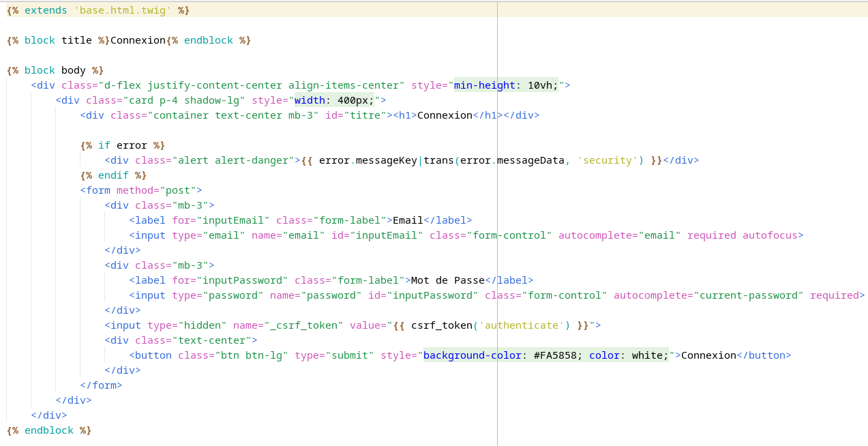
Task: Click the #FA5858 background color value
Action: [x=555, y=355]
